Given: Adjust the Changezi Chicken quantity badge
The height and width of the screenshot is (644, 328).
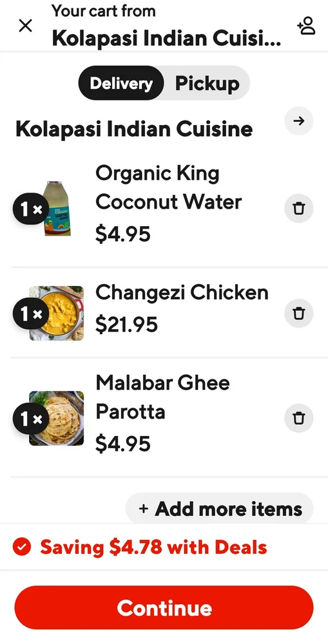Looking at the screenshot, I should 31,314.
